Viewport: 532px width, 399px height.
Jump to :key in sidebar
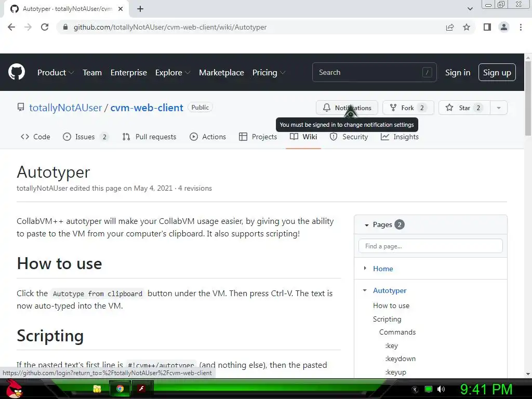[391, 345]
